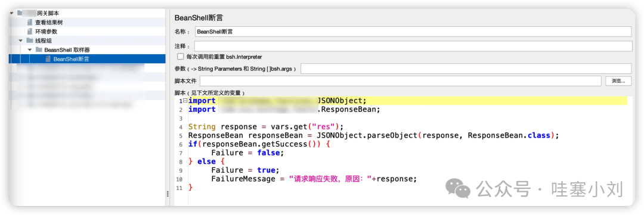Viewport: 644px width, 215px height.
Task: Click the 环境参数 config icon
Action: pyautogui.click(x=30, y=32)
